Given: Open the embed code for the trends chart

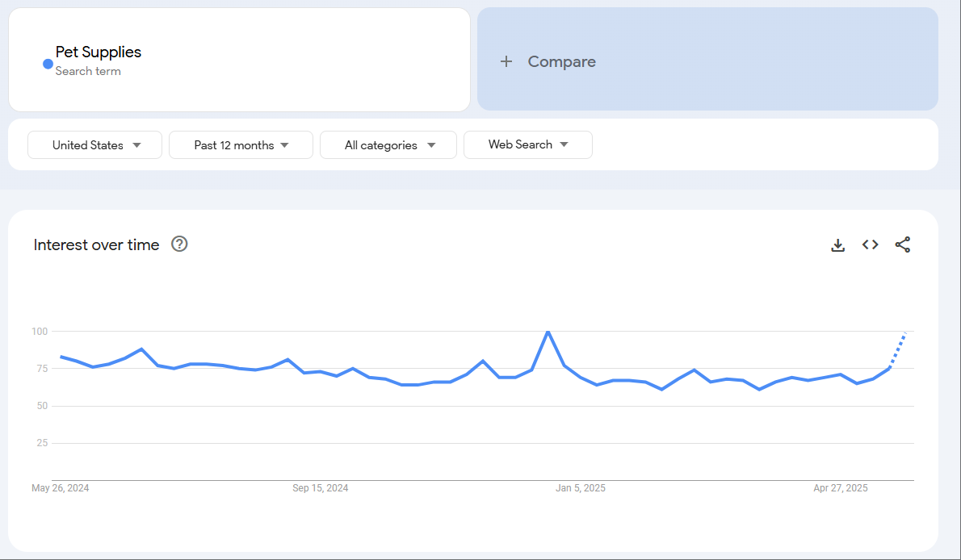Looking at the screenshot, I should tap(870, 244).
